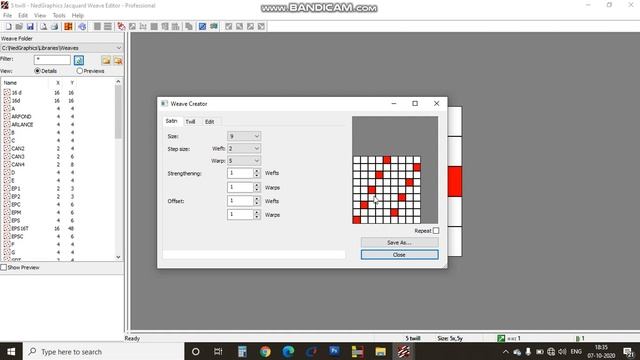The height and width of the screenshot is (360, 640).
Task: Click the refresh filter icon beside Filter field
Action: pos(79,60)
